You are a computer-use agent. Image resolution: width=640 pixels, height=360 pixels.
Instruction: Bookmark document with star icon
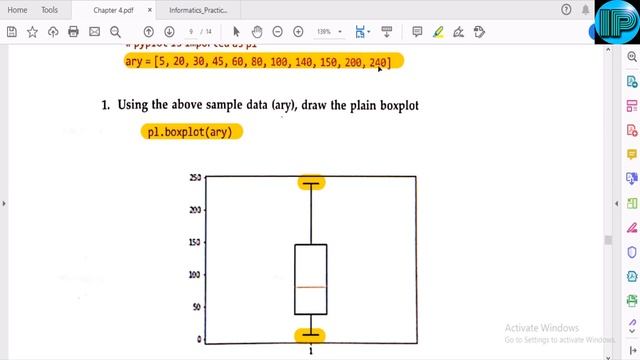tap(32, 32)
